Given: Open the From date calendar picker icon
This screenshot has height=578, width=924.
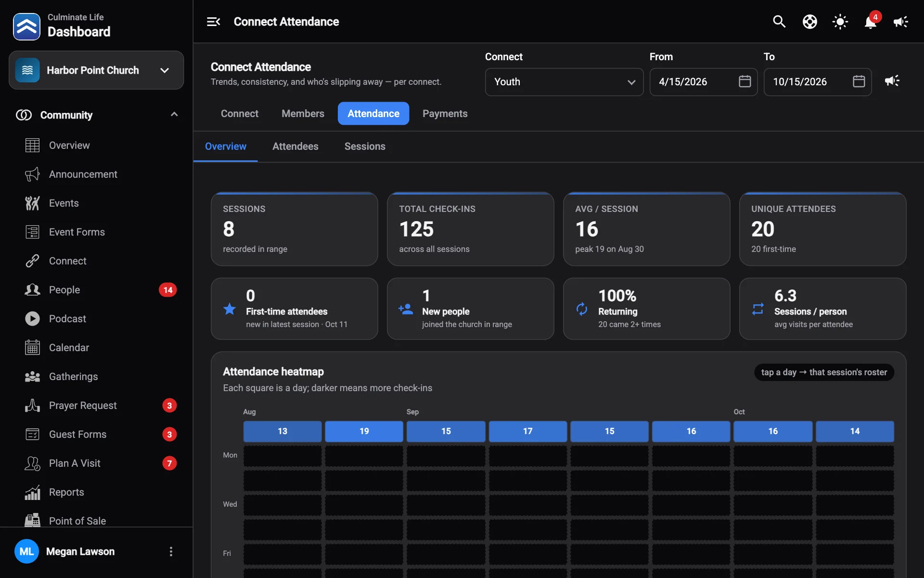Looking at the screenshot, I should (744, 81).
